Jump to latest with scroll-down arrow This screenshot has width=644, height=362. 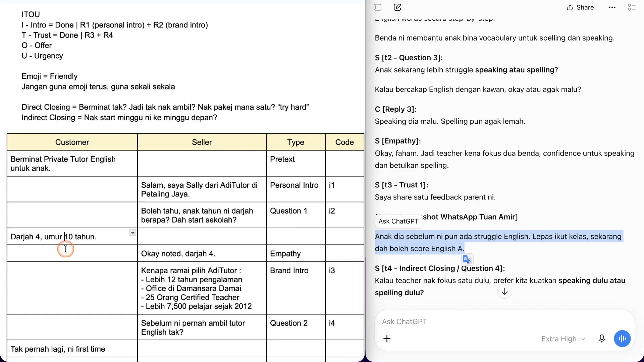(504, 292)
